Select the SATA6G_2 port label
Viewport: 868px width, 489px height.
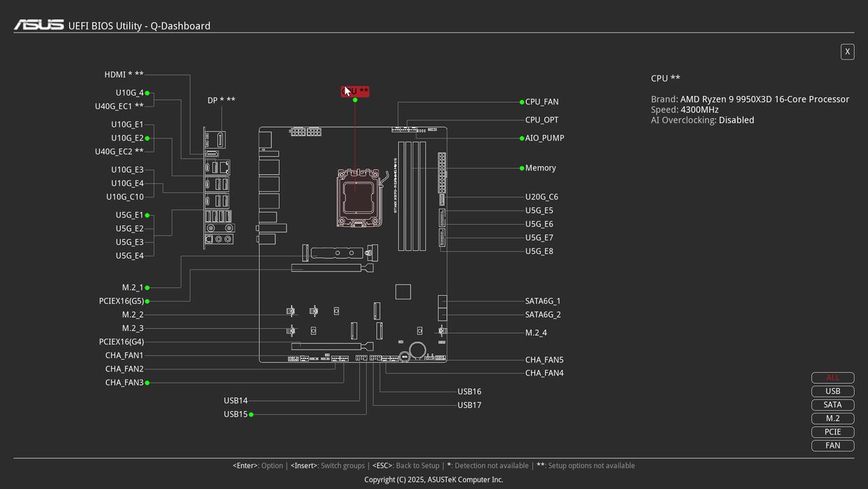[543, 315]
